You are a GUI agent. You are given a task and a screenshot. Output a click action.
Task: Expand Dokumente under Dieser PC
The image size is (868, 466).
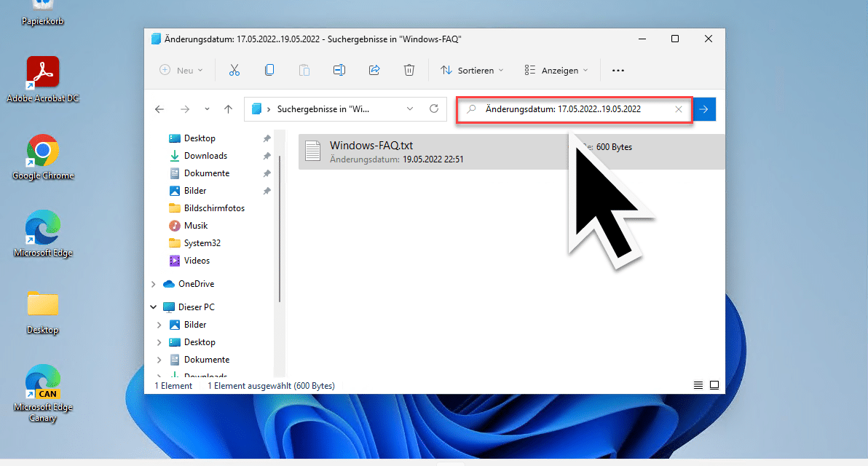[159, 360]
